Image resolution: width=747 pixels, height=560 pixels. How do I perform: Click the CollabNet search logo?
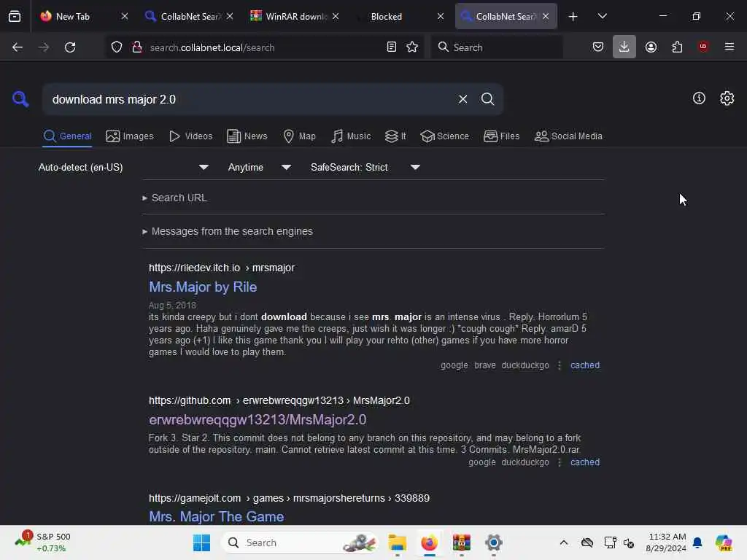pyautogui.click(x=20, y=99)
